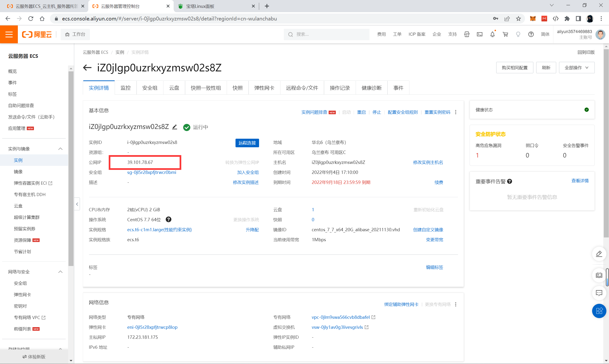Open the 远程命令/文件 tab

[302, 88]
